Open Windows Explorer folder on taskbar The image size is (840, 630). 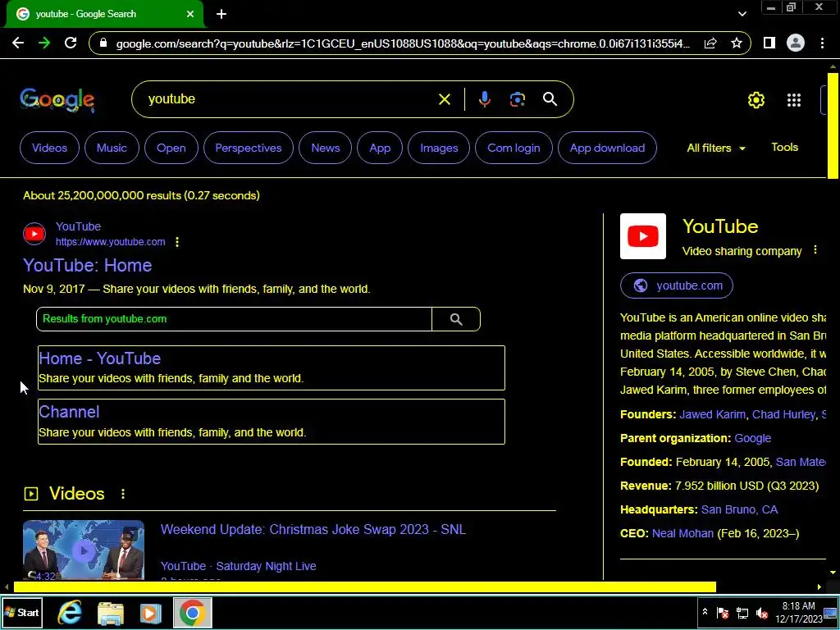click(x=111, y=614)
